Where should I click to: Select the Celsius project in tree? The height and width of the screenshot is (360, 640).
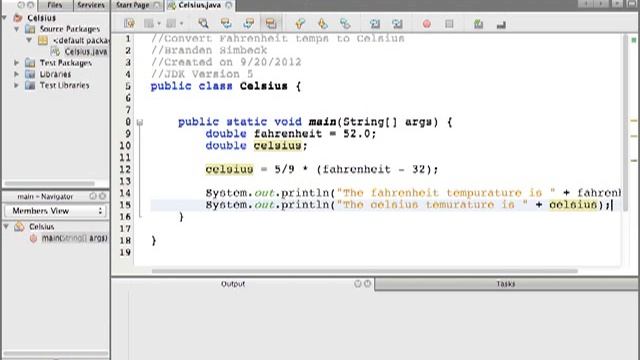pyautogui.click(x=41, y=18)
